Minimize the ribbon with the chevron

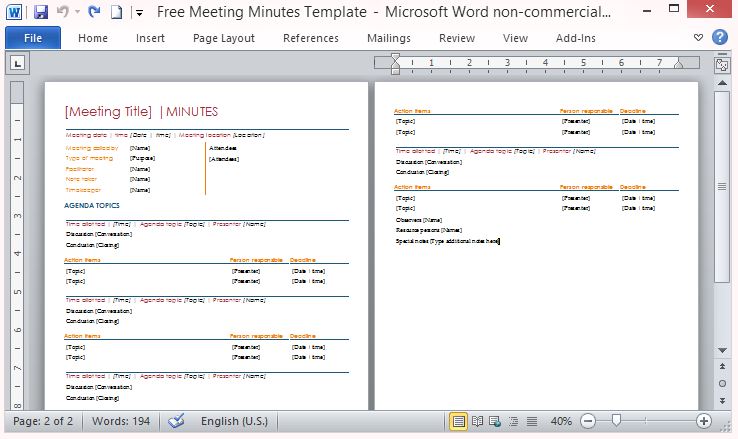698,38
